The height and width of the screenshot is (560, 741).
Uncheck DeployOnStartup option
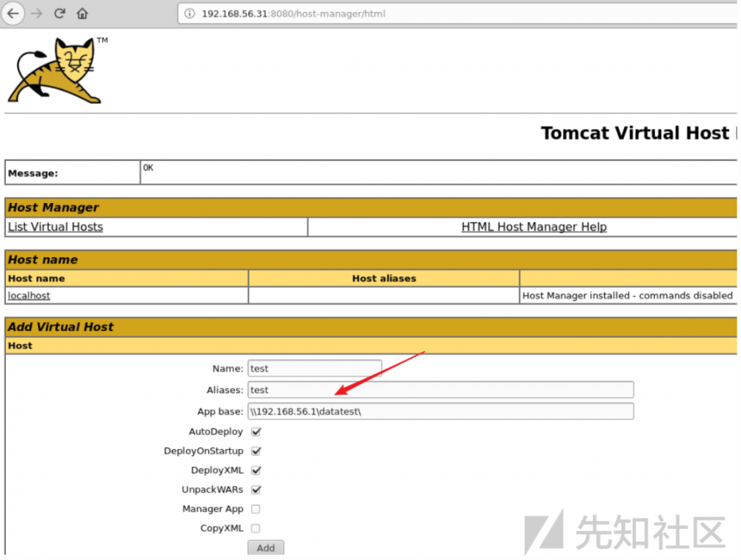[256, 451]
